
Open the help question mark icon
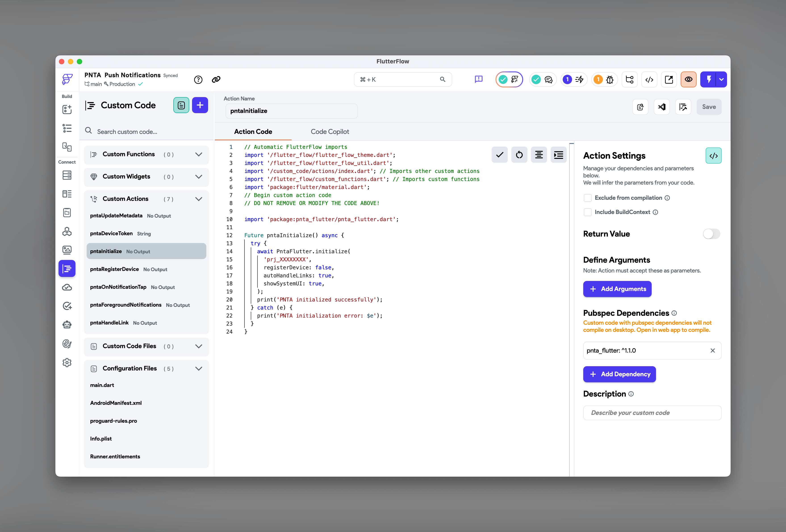pos(198,79)
